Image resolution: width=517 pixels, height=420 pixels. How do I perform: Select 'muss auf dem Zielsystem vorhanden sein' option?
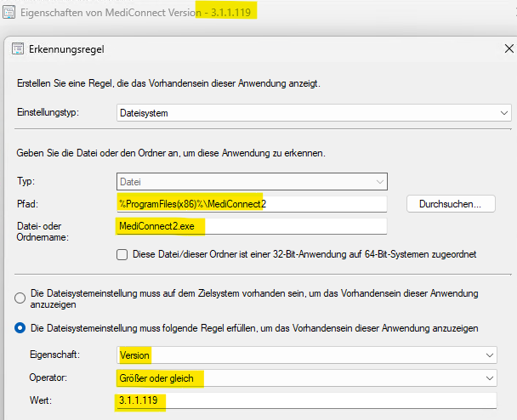(20, 298)
